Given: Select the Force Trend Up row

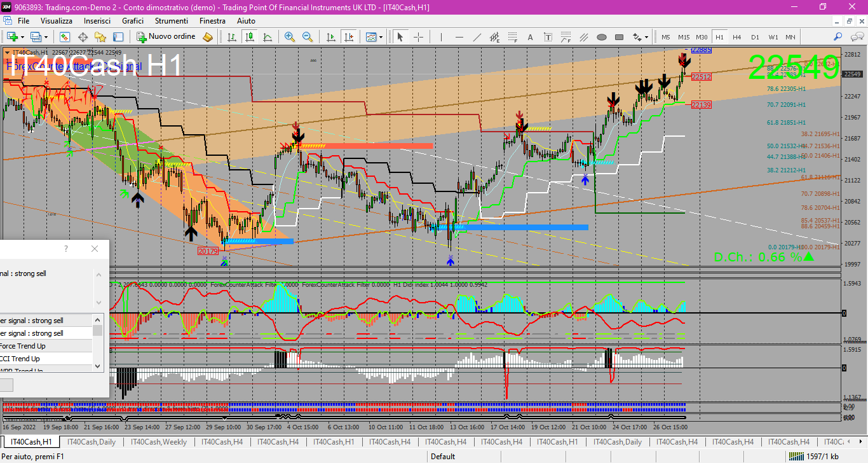Looking at the screenshot, I should tap(46, 346).
